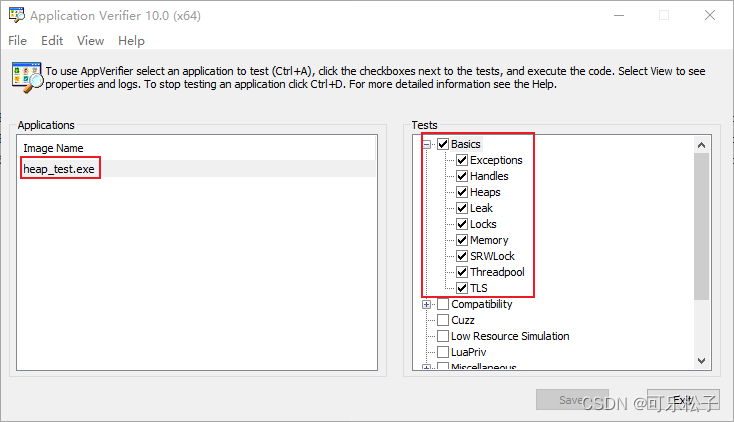Click the AppVerifier magnifier info icon
734x422 pixels.
coord(27,78)
